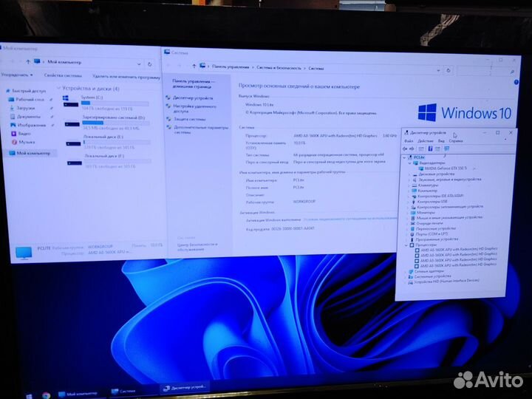
Task: Click Свойства системы in the Explorer toolbar
Action: click(63, 75)
